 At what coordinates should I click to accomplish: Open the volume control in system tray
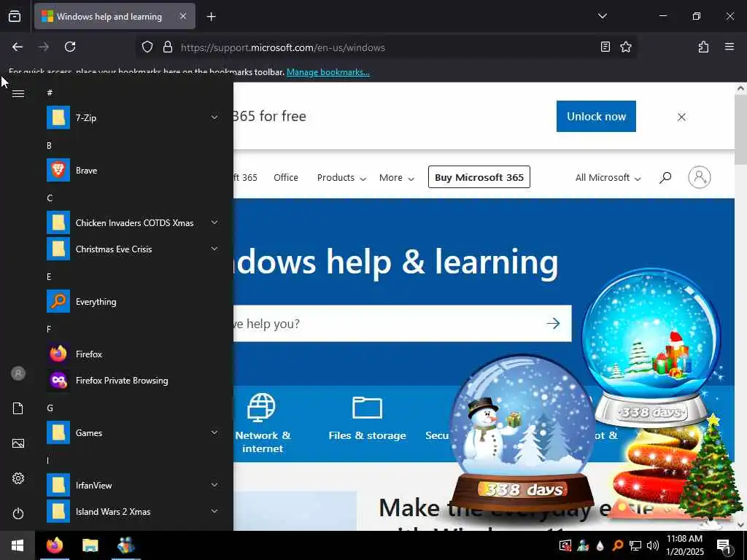click(653, 545)
